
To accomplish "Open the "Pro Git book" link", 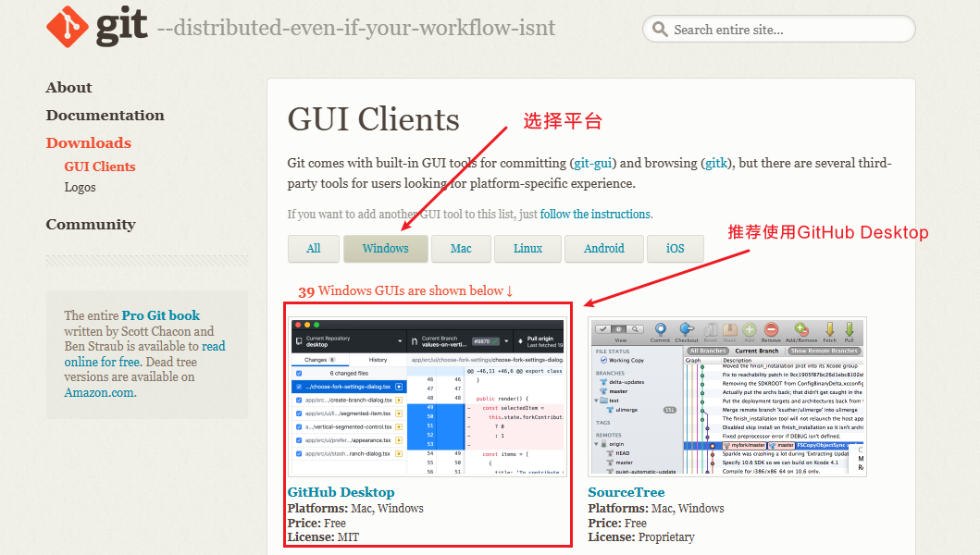I will 161,315.
